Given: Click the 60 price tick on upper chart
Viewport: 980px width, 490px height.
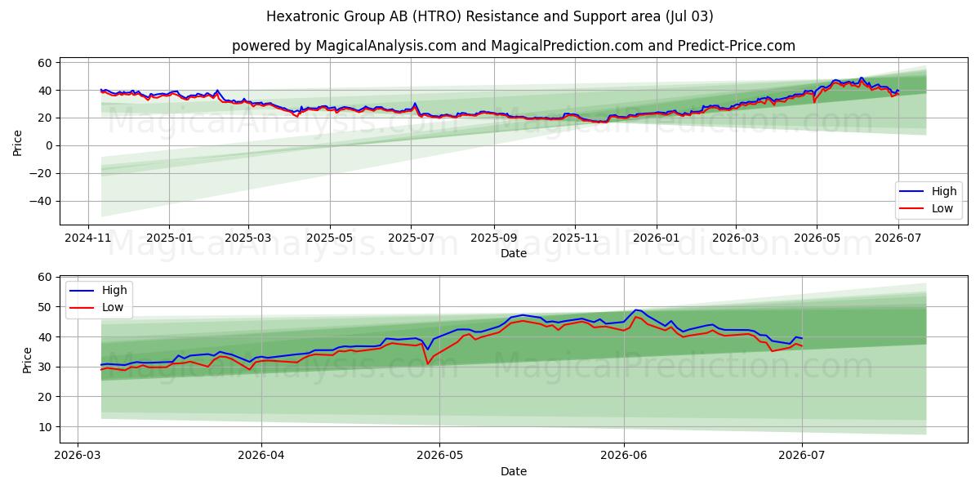Looking at the screenshot, I should point(46,63).
